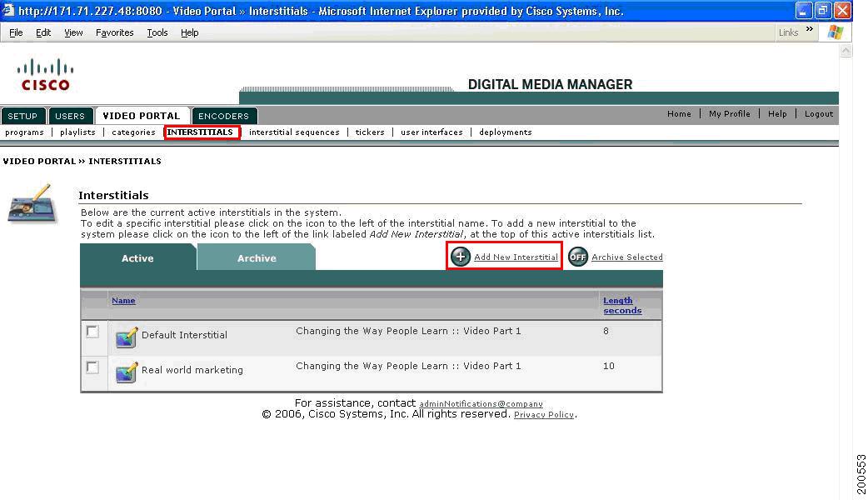
Task: Open the Tools menu
Action: 157,32
